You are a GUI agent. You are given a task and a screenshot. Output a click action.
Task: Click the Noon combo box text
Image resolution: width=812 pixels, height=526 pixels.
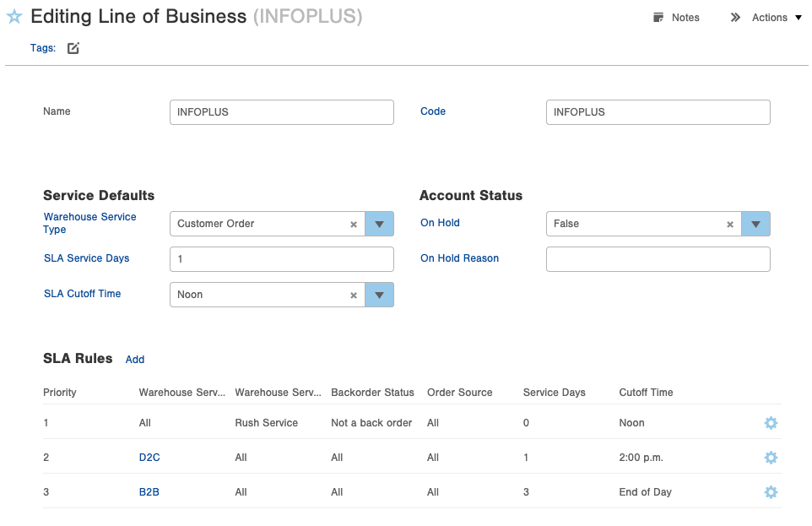[x=190, y=295]
